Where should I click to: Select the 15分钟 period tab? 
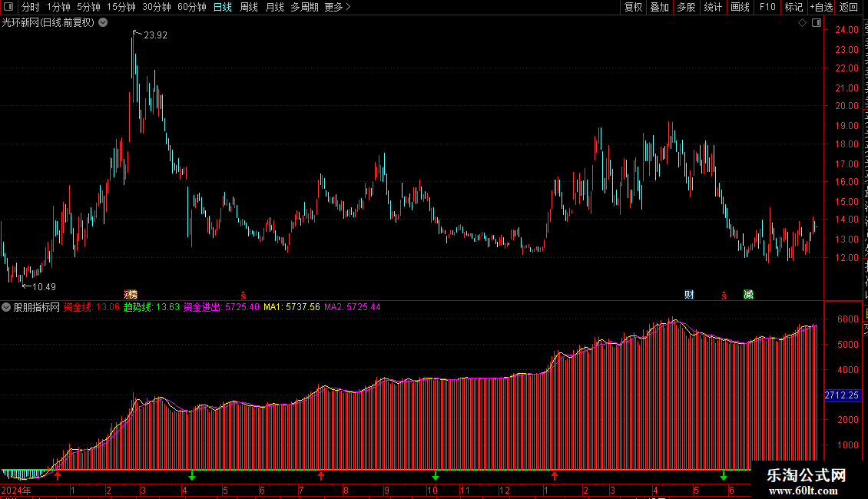(121, 7)
